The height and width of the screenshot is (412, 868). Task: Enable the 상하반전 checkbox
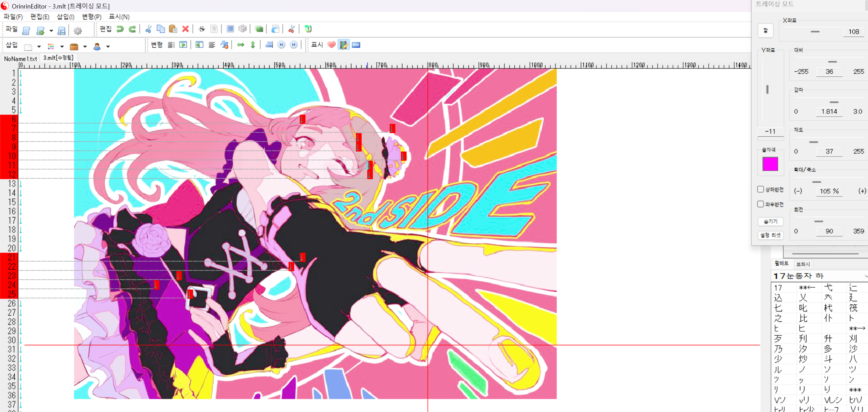click(x=760, y=189)
